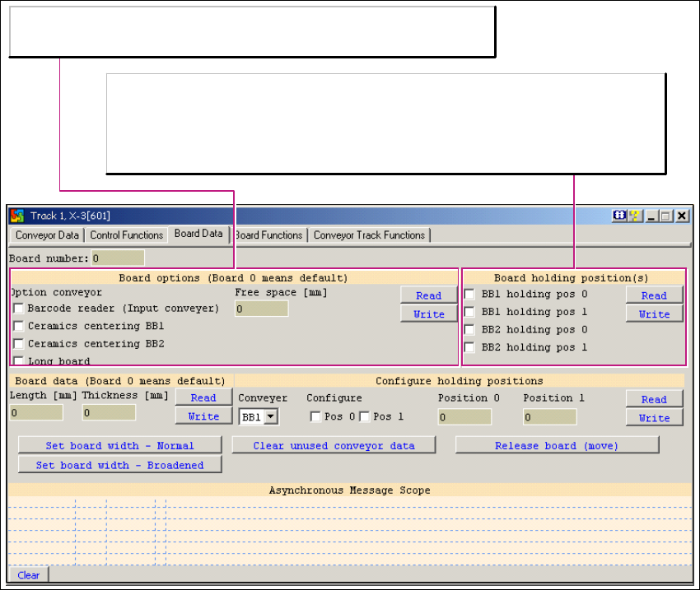Open the Conveyer BB1 dropdown
This screenshot has width=700, height=590.
(x=270, y=417)
